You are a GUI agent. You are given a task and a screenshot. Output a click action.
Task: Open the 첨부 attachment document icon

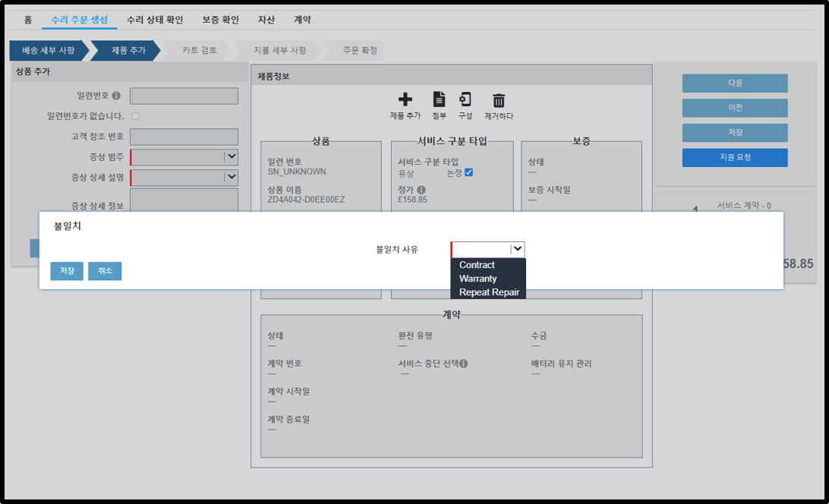439,99
